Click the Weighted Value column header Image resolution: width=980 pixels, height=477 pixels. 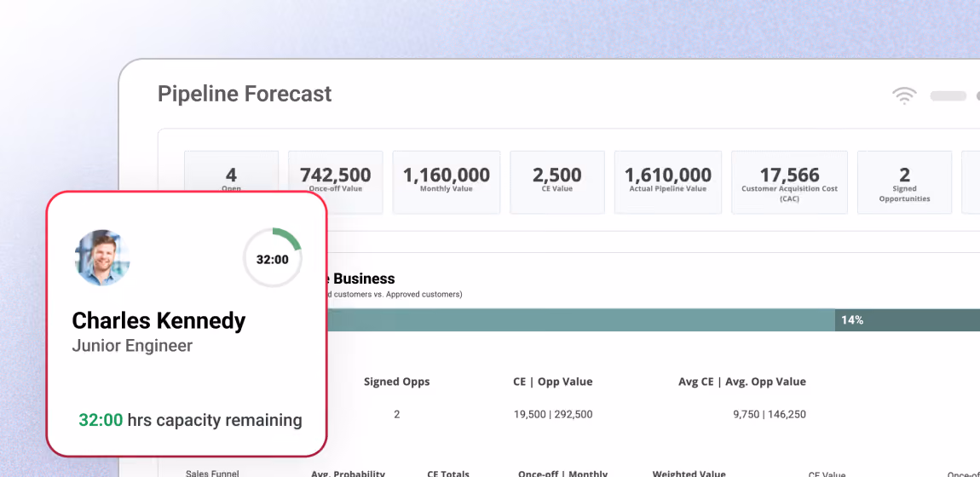[x=689, y=474]
